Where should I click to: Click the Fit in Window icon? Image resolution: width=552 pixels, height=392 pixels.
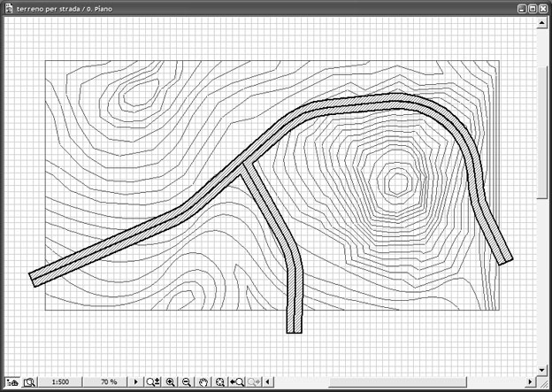pos(220,382)
